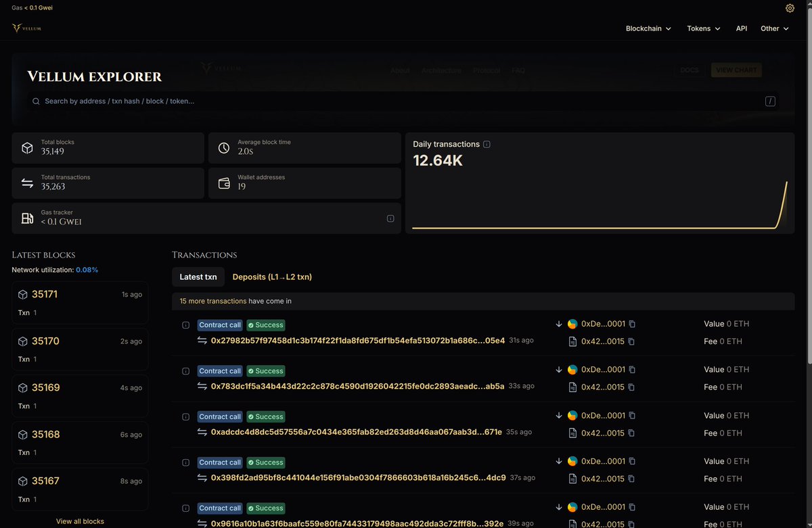Click the DOCS banner button
Image resolution: width=812 pixels, height=528 pixels.
tap(690, 70)
